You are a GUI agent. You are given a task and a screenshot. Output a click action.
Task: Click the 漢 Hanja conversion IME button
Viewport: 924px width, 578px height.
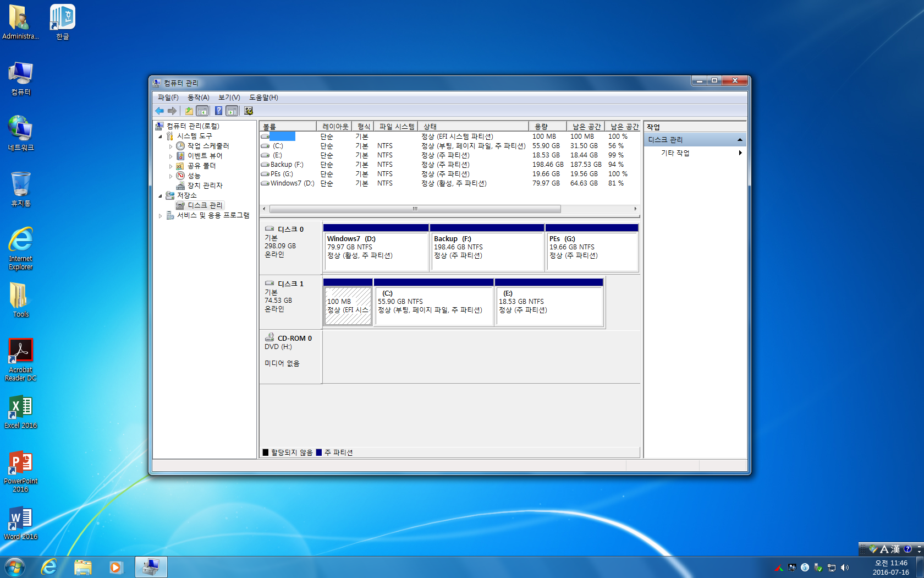(x=895, y=549)
